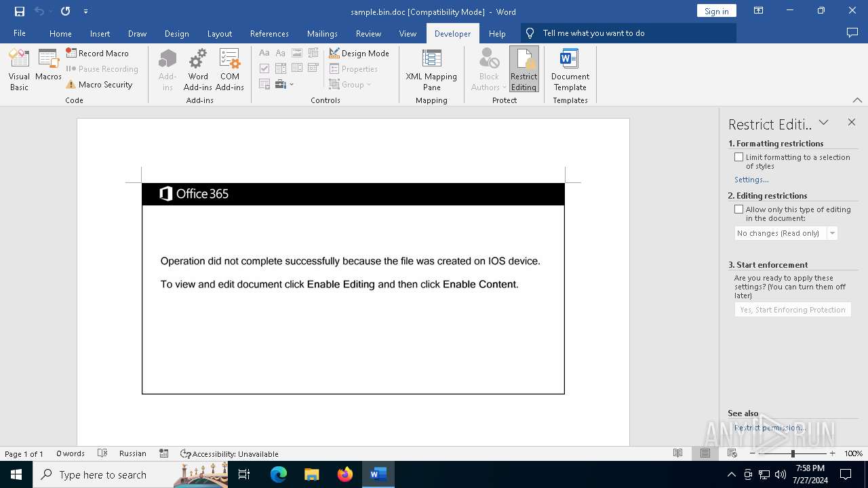Screen dimensions: 868x488
Task: Open Ribbon Display Options
Action: coord(759,11)
